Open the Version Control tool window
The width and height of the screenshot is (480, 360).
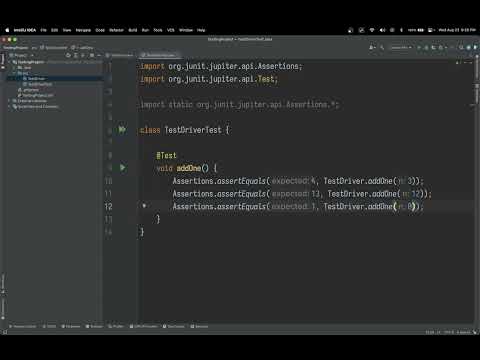[23, 326]
